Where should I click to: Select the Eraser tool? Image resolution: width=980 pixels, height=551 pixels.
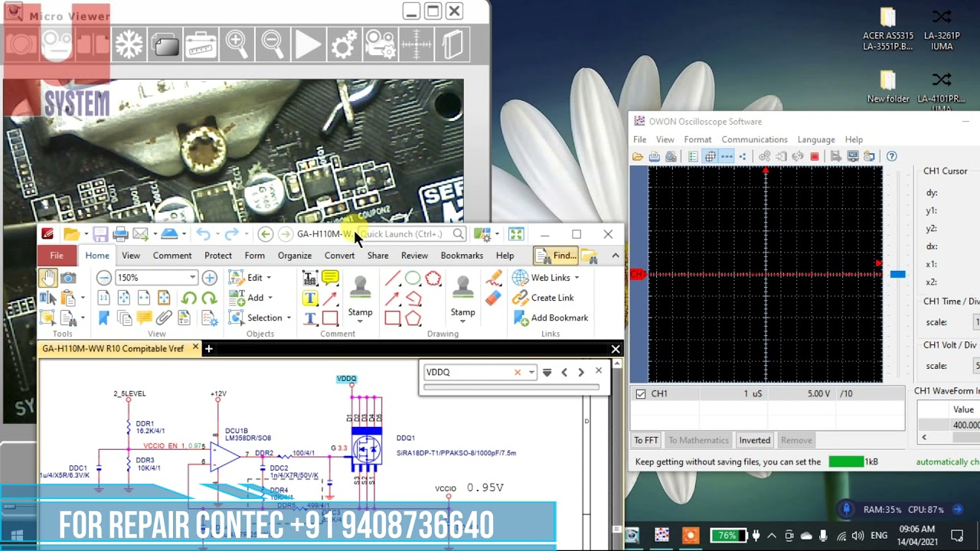click(493, 298)
